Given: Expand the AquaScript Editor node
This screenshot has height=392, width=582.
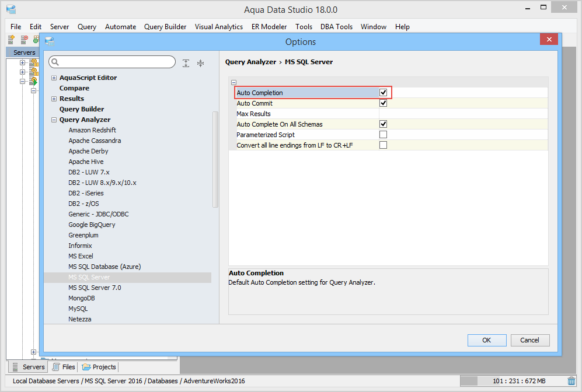Looking at the screenshot, I should click(x=54, y=78).
